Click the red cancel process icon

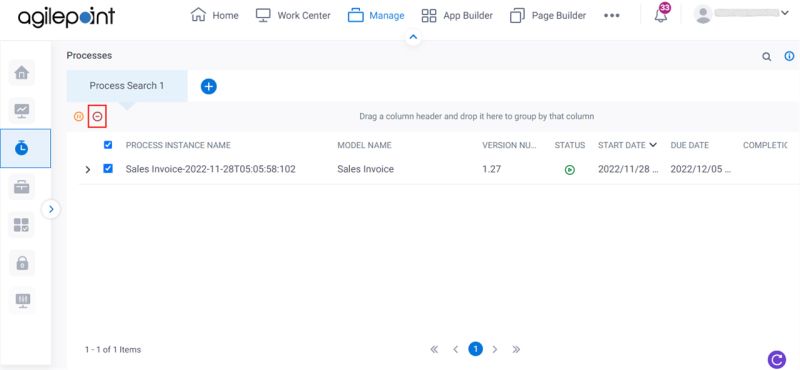pyautogui.click(x=97, y=116)
